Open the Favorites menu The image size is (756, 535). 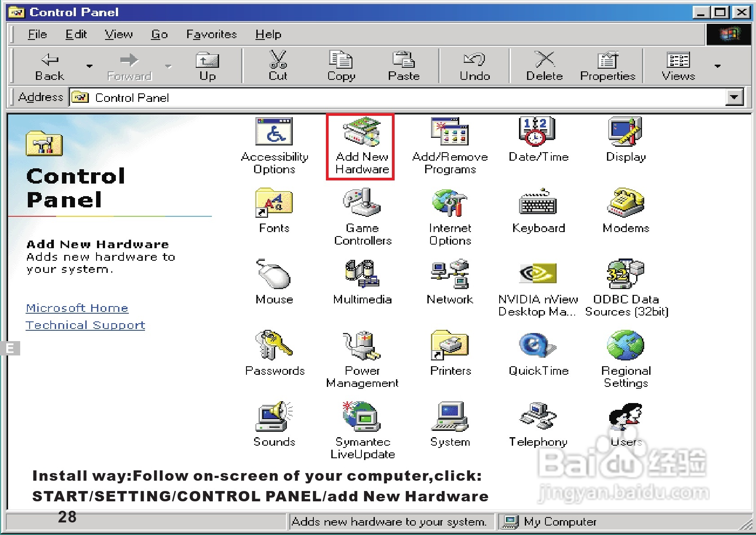point(211,34)
